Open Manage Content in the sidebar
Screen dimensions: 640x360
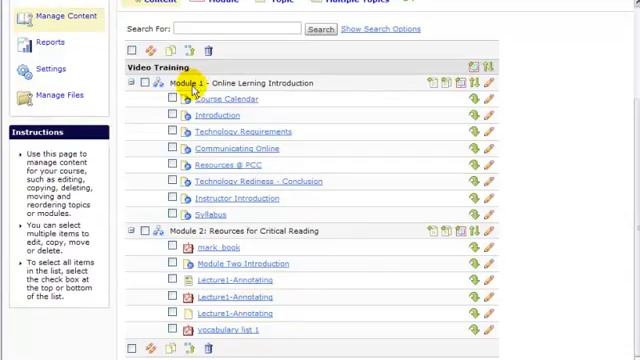point(66,16)
